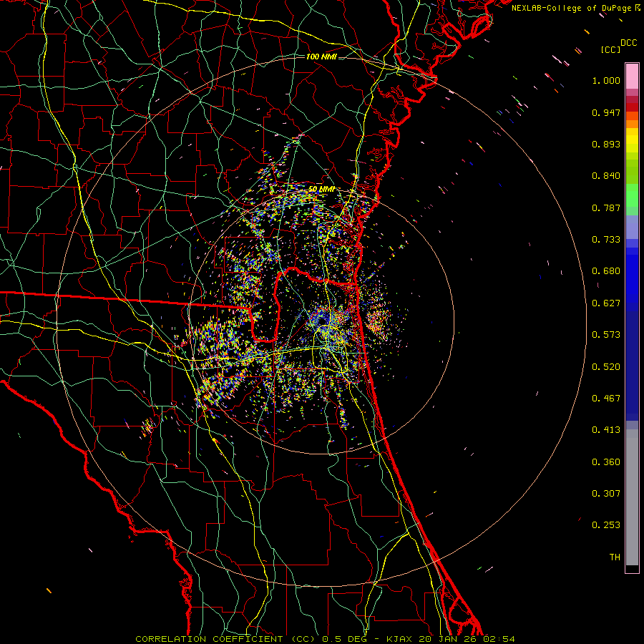Click the 0.947 color scale value
Viewport: 644px width, 644px height.
click(x=606, y=112)
